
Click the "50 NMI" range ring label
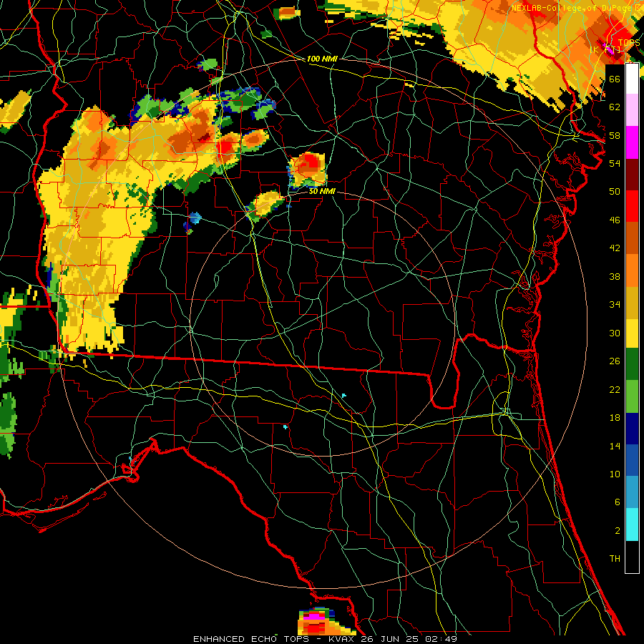point(322,191)
